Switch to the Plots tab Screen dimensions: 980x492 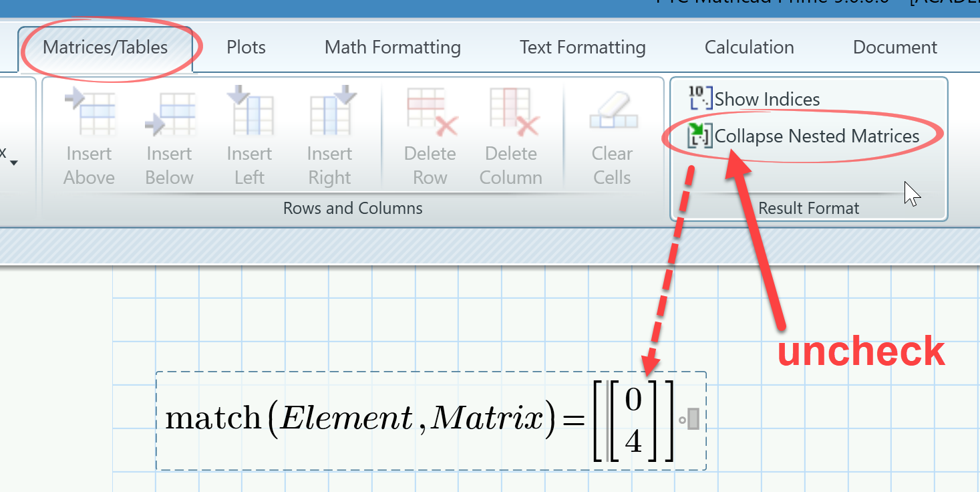pos(246,47)
